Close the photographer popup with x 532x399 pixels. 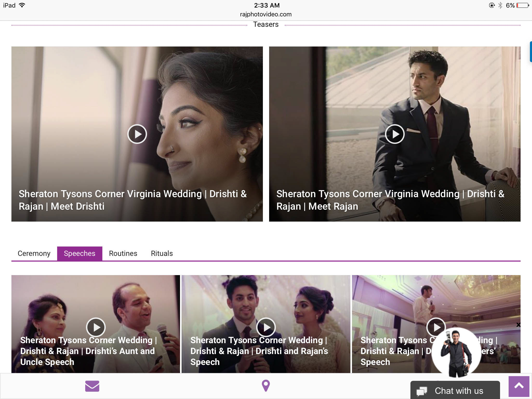(518, 325)
